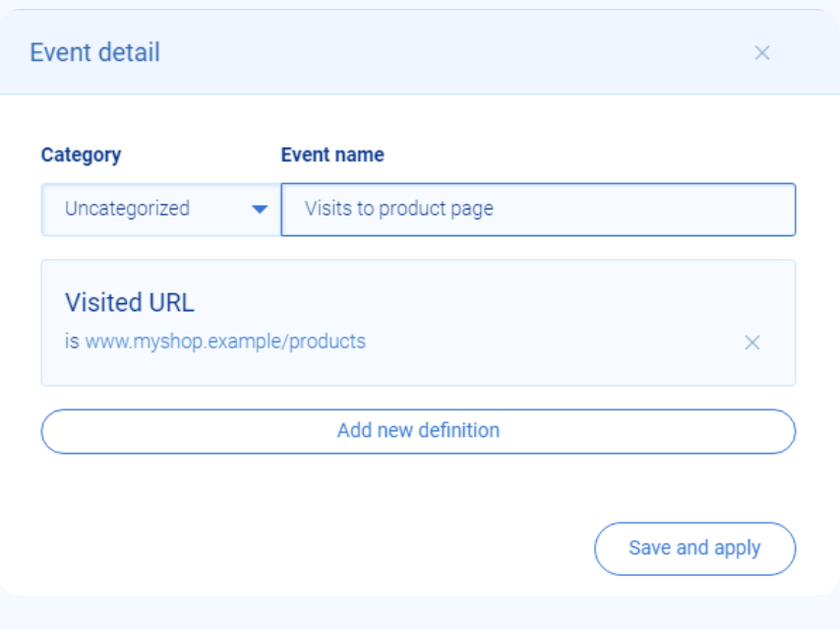
Task: Click Add new definition button
Action: coord(418,431)
